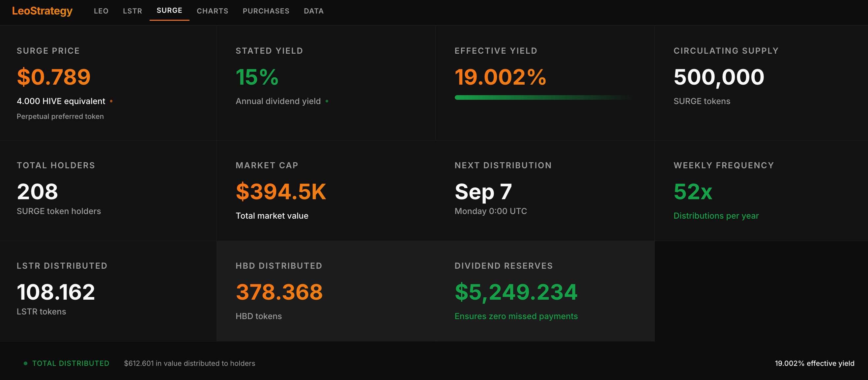Open the LeoStrategy logo link
The width and height of the screenshot is (868, 380).
42,11
